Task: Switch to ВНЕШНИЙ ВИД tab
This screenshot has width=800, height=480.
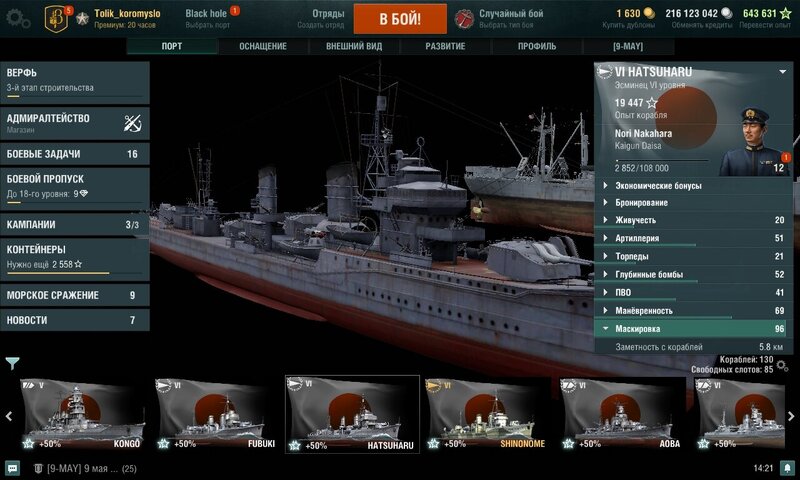Action: click(x=354, y=46)
